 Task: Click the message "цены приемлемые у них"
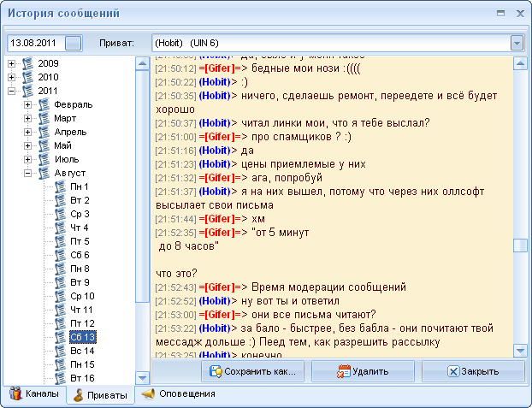tap(304, 164)
